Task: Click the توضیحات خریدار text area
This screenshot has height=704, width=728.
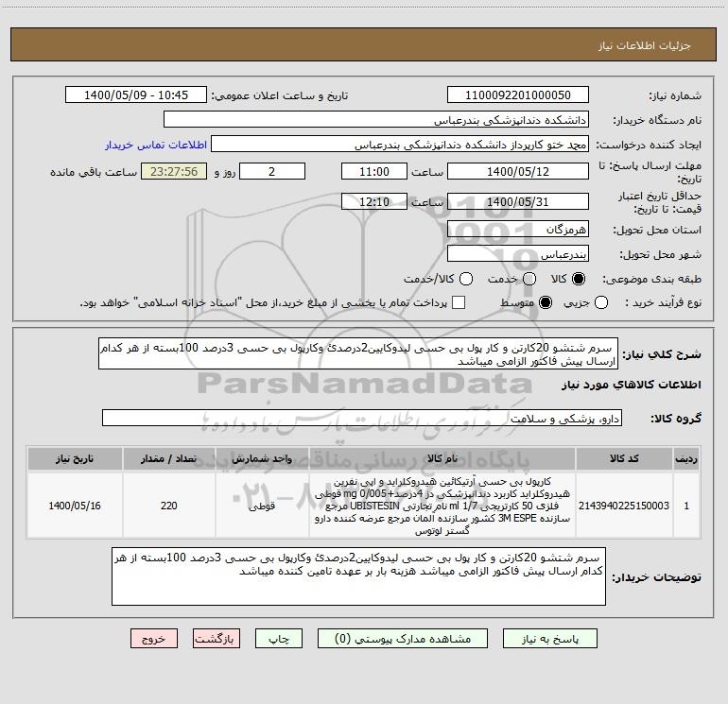Action: [358, 576]
